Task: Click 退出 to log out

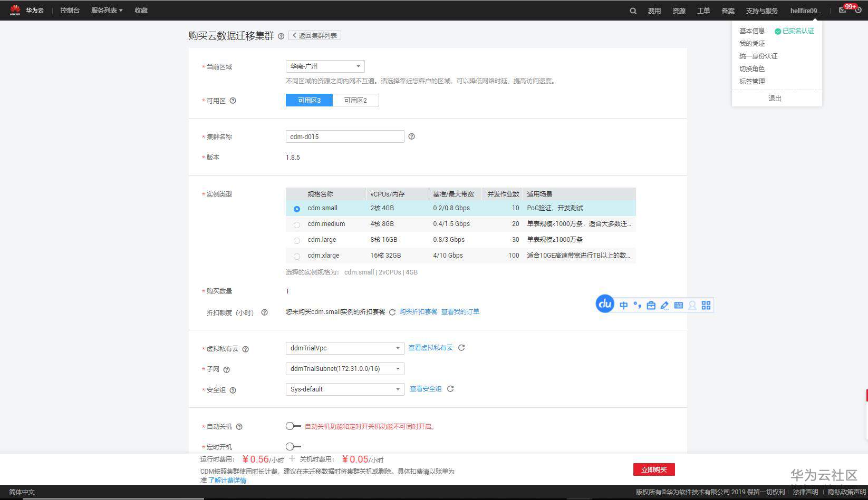Action: point(775,99)
